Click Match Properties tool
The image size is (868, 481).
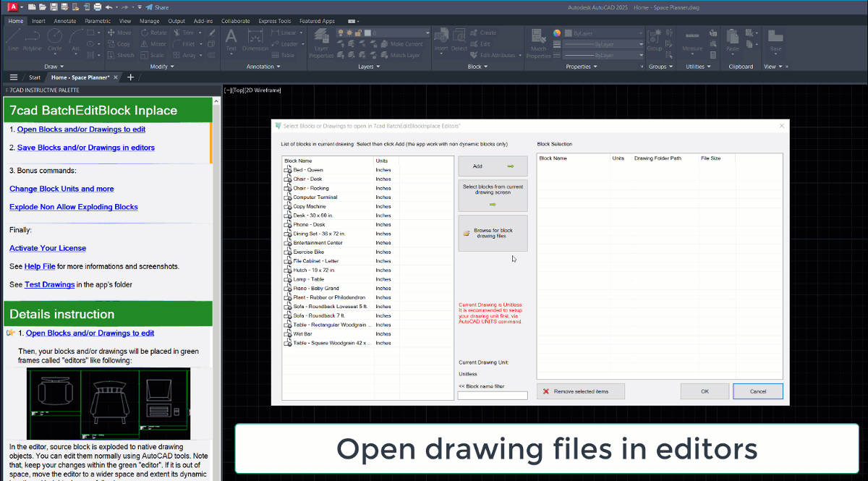[x=539, y=43]
